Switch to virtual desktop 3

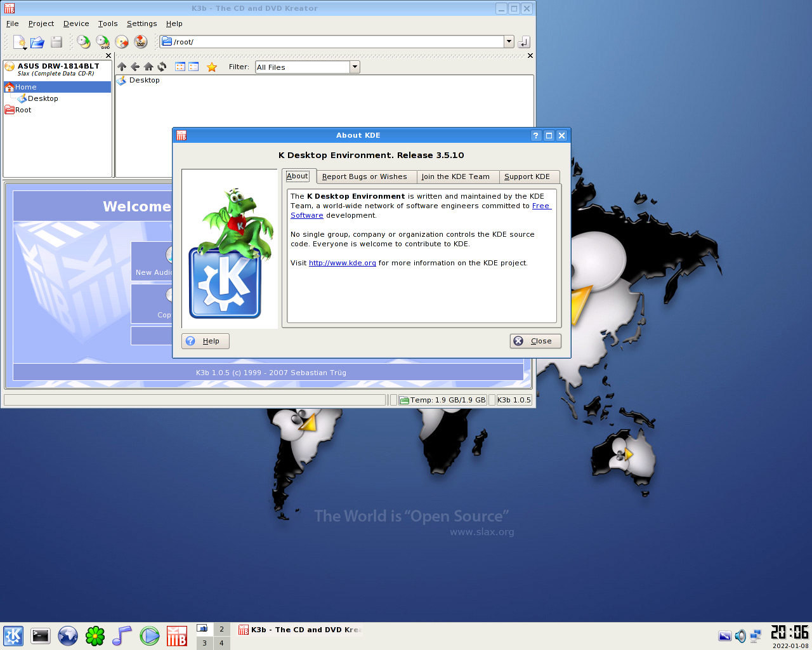point(204,643)
